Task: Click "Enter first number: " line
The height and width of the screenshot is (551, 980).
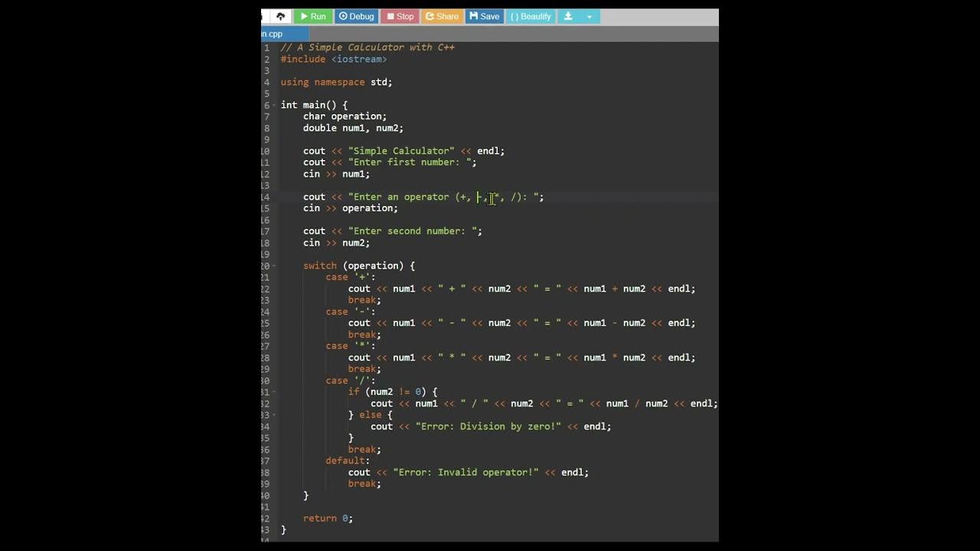Action: 390,162
